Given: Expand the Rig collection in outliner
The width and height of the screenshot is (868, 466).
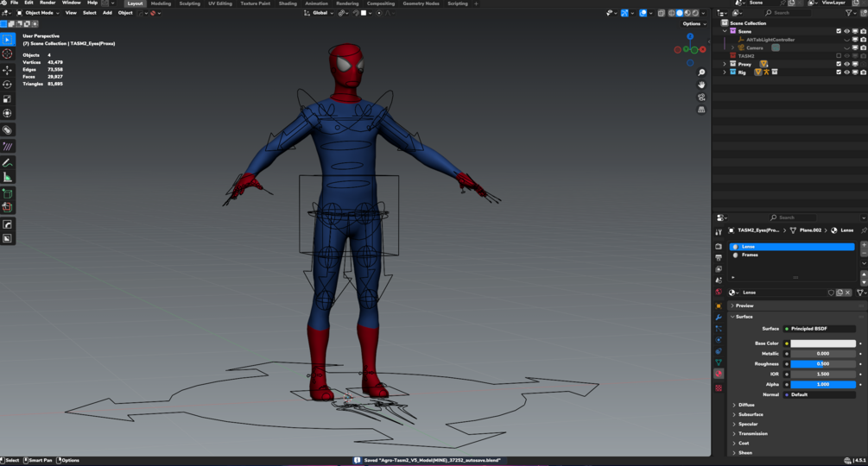Looking at the screenshot, I should [x=725, y=72].
